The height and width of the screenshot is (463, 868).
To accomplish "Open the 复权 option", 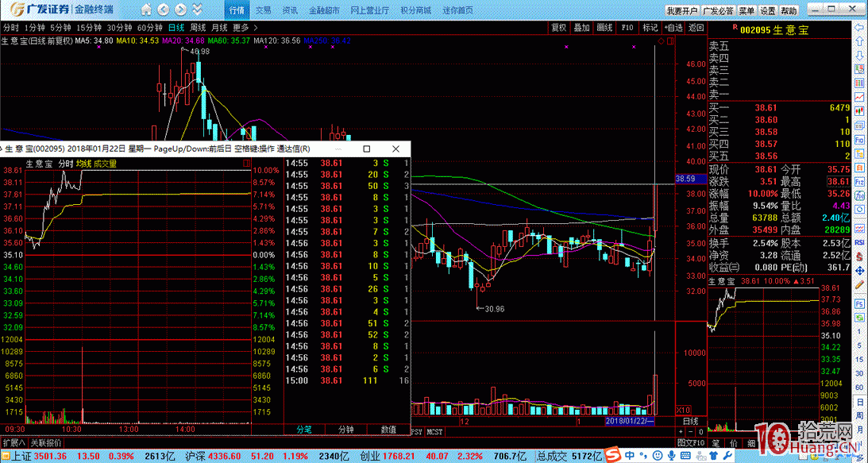I will click(x=558, y=28).
